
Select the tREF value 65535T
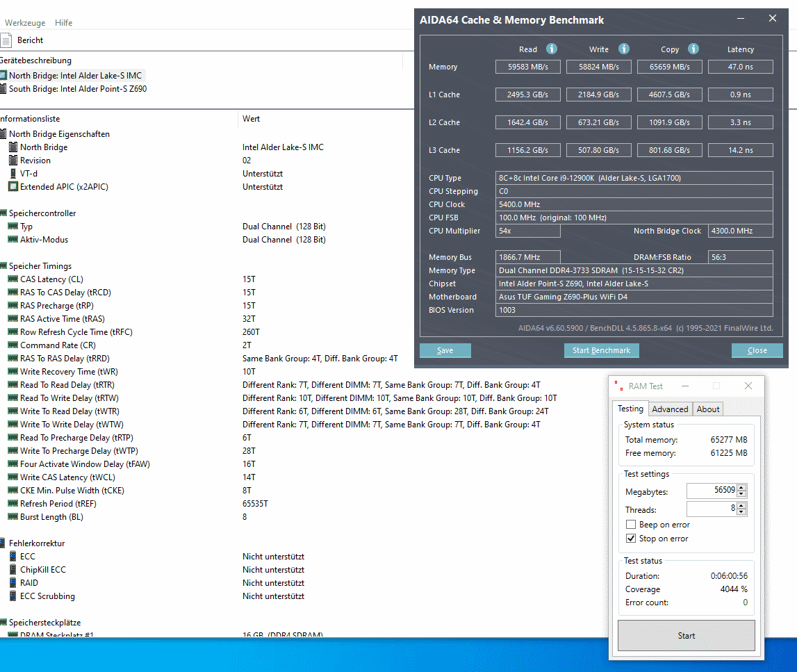pos(255,504)
